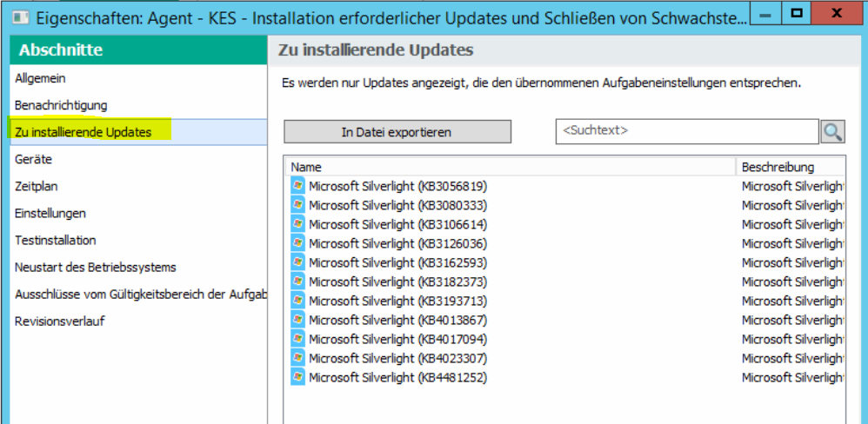Select Microsoft Silverlight (KB4481252) row
This screenshot has height=424, width=868.
coord(565,378)
